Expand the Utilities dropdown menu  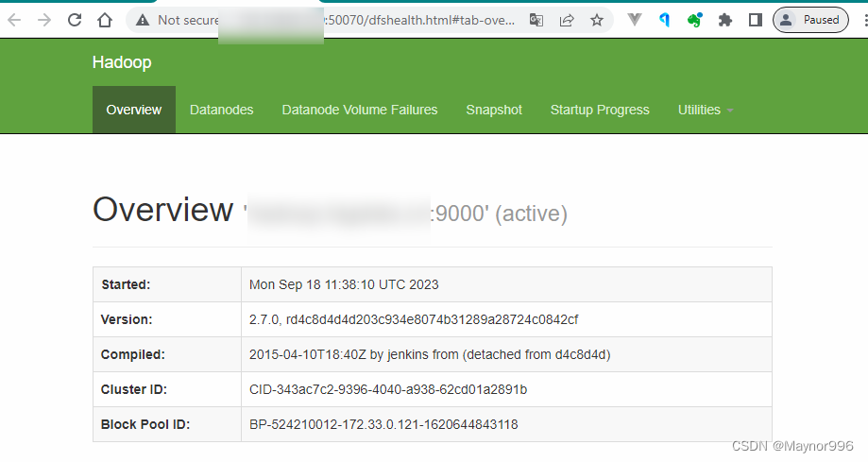[706, 110]
